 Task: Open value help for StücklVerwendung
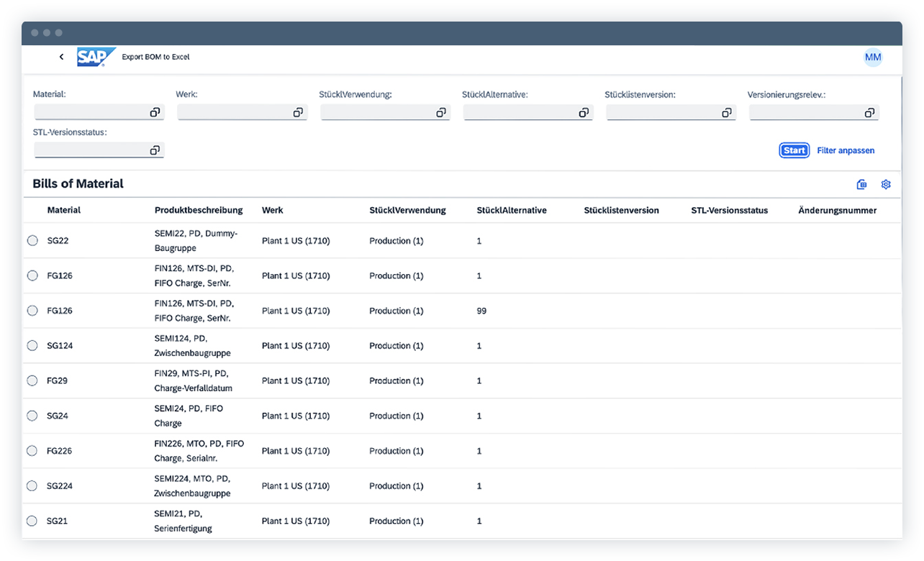point(441,111)
